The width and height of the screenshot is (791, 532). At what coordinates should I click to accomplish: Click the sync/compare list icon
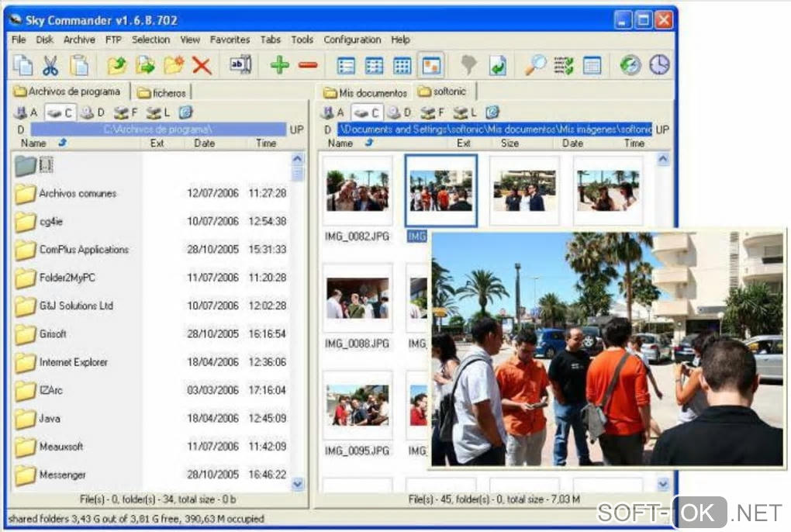(564, 66)
